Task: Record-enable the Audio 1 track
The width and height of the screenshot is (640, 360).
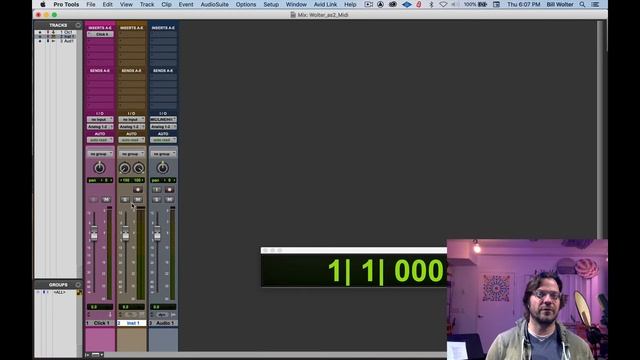Action: [x=169, y=189]
